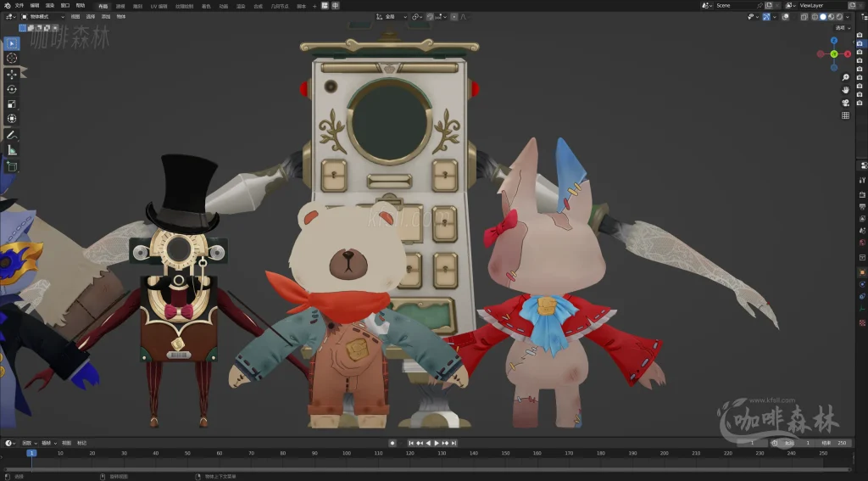868x481 pixels.
Task: Expand the gizmo options dropdown arrow
Action: coord(775,17)
